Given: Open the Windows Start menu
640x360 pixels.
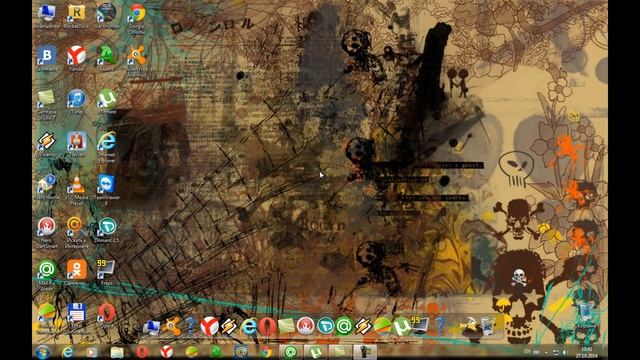Looking at the screenshot, I should click(x=42, y=352).
